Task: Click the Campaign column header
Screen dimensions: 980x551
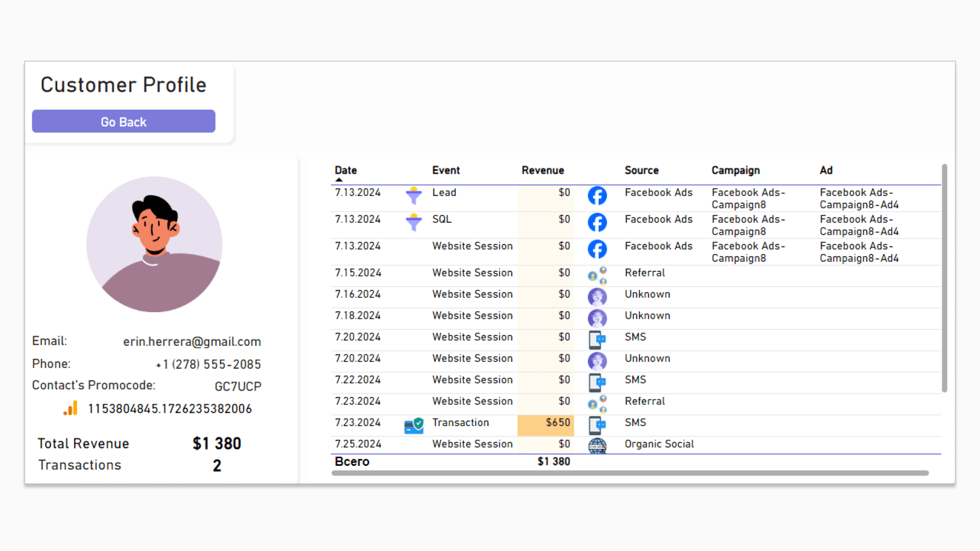Action: tap(736, 170)
